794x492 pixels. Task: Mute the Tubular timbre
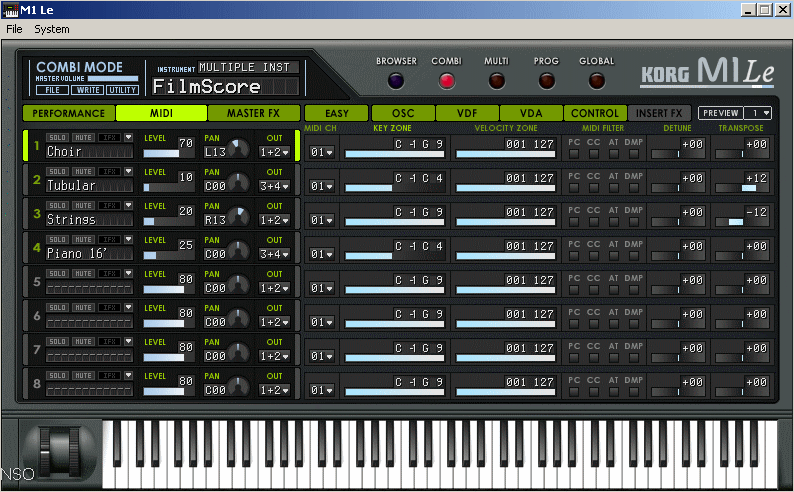point(82,171)
